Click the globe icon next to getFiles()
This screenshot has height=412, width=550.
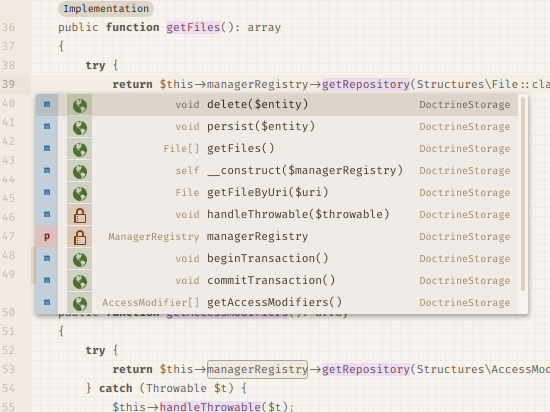[80, 149]
